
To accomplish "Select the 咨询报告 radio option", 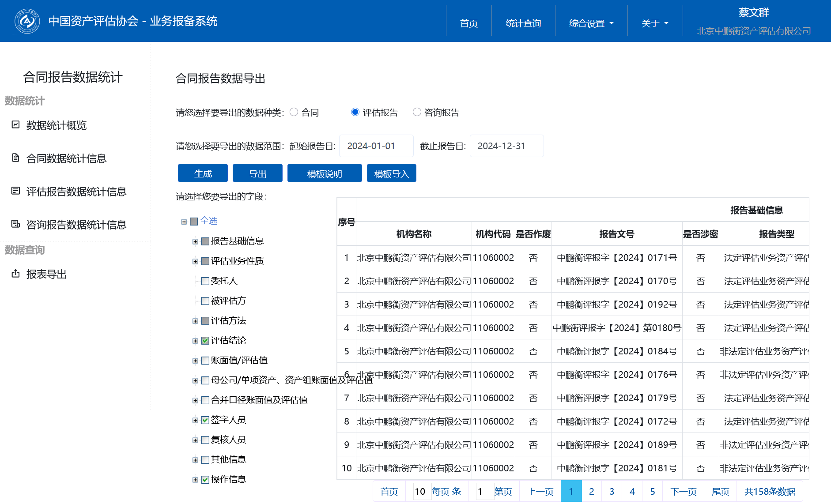I will click(x=417, y=112).
